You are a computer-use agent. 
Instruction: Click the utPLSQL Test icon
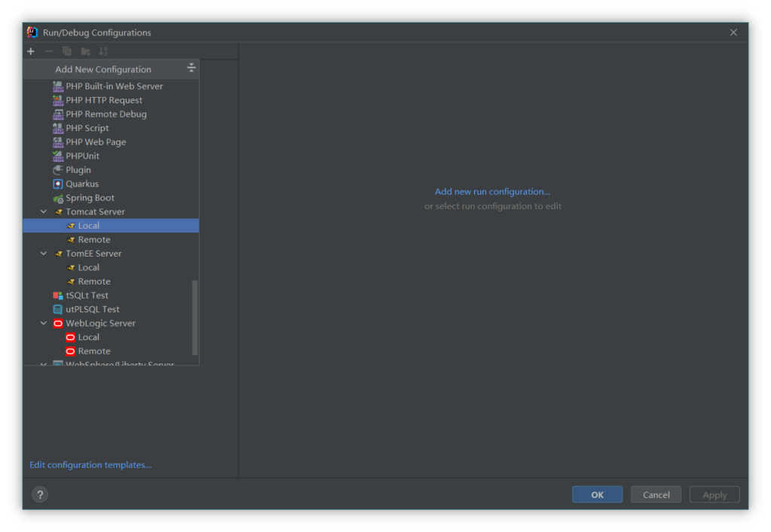[x=58, y=309]
